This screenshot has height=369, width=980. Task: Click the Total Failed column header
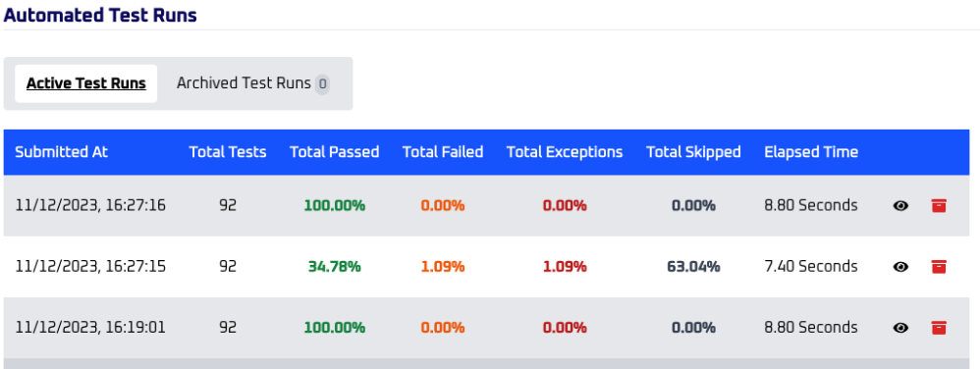tap(443, 152)
